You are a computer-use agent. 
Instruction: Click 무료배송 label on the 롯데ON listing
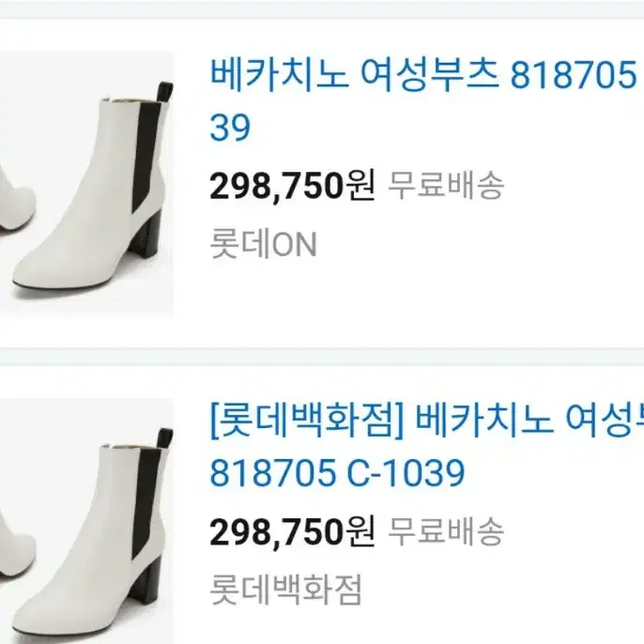446,186
